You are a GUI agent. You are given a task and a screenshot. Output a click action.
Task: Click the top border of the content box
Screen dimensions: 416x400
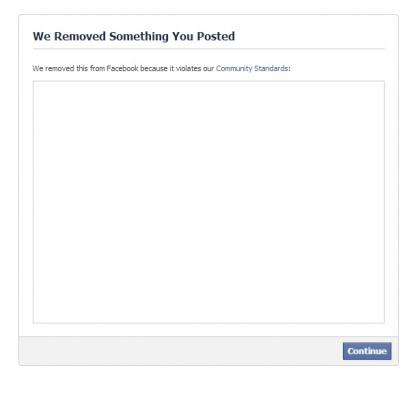pos(209,81)
